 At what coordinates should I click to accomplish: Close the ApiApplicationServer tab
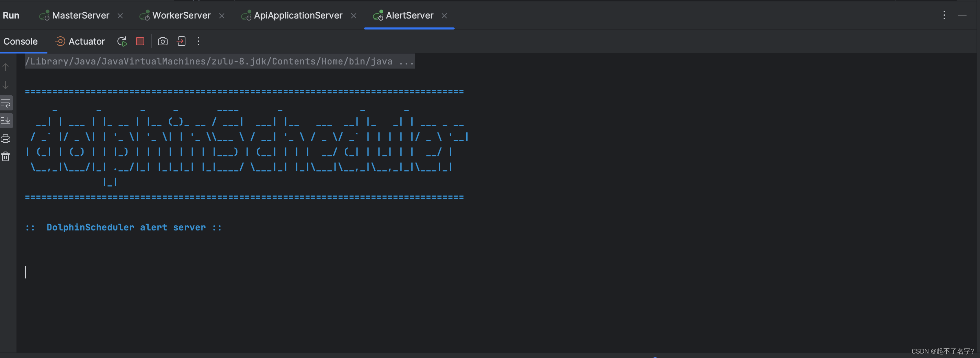coord(353,15)
